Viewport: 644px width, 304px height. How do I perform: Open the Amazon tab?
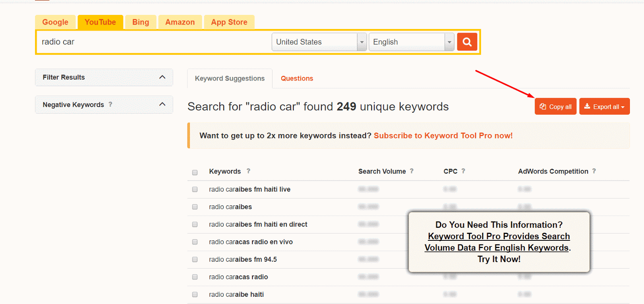(x=180, y=22)
